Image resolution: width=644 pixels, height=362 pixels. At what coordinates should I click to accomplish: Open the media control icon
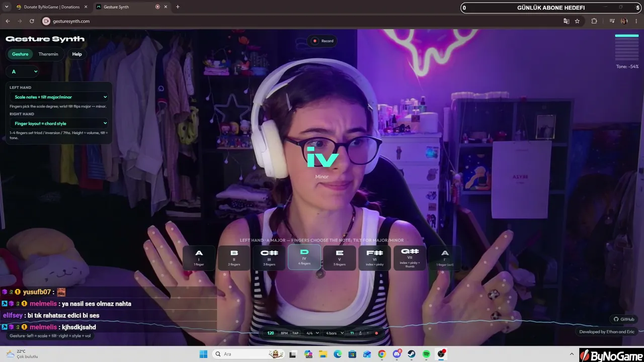coord(612,21)
